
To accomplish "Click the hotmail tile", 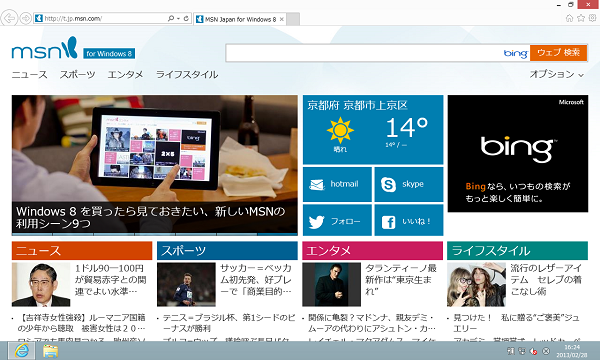I will [x=337, y=184].
